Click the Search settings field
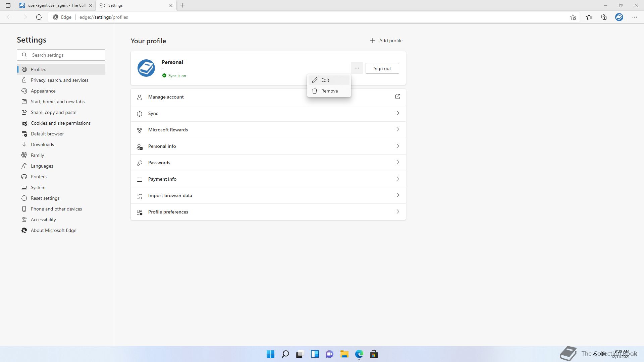The image size is (644, 362). click(x=61, y=55)
